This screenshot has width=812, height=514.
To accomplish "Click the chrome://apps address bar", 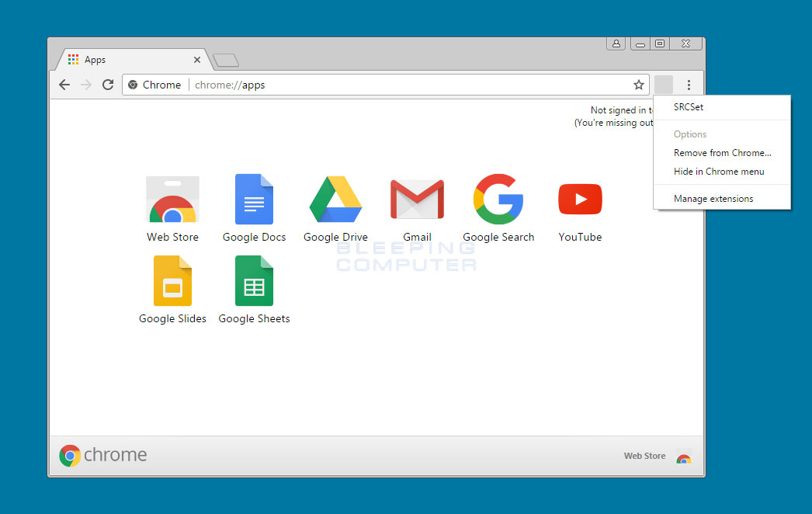I will click(x=386, y=85).
